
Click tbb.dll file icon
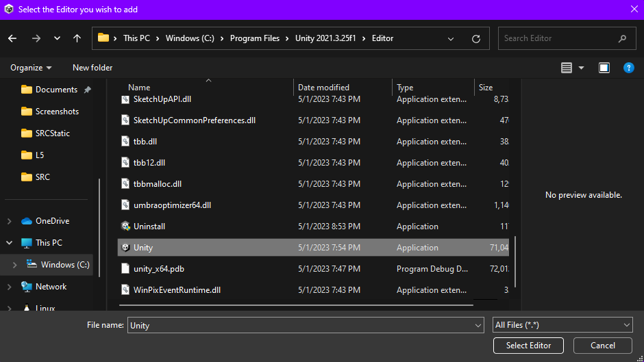tap(125, 141)
